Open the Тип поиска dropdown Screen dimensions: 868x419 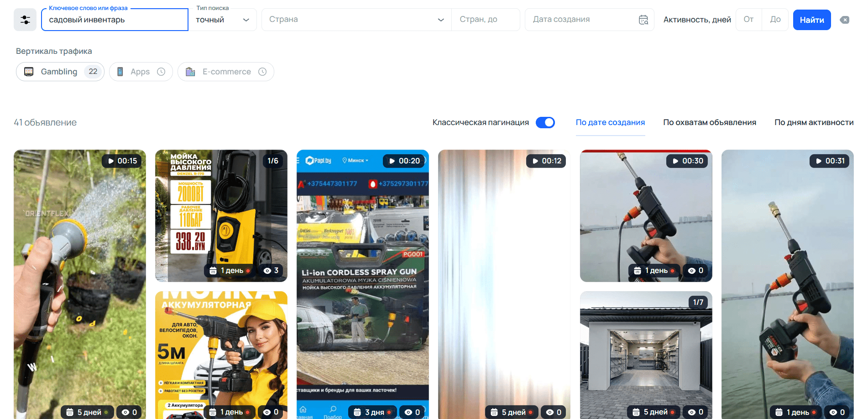pyautogui.click(x=223, y=20)
